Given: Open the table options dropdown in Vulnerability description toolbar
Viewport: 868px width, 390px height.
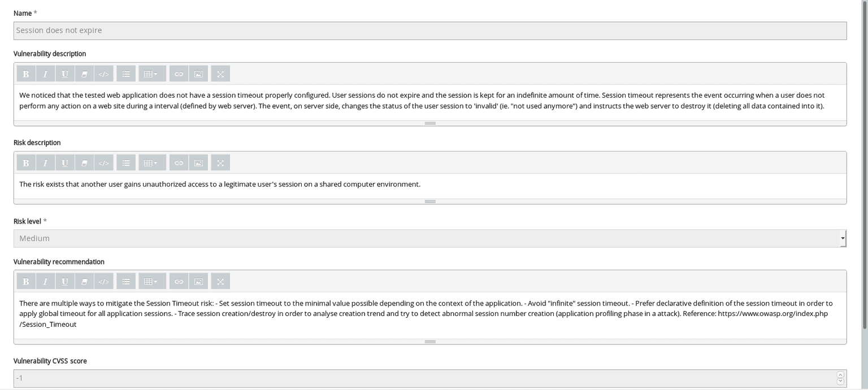Looking at the screenshot, I should tap(151, 73).
